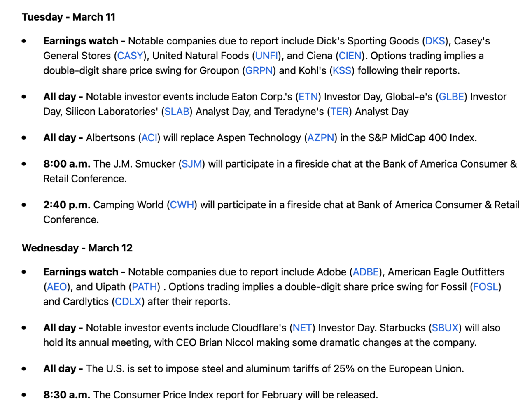532x412 pixels.
Task: Click Fossil's FOSL ticker link
Action: click(485, 287)
